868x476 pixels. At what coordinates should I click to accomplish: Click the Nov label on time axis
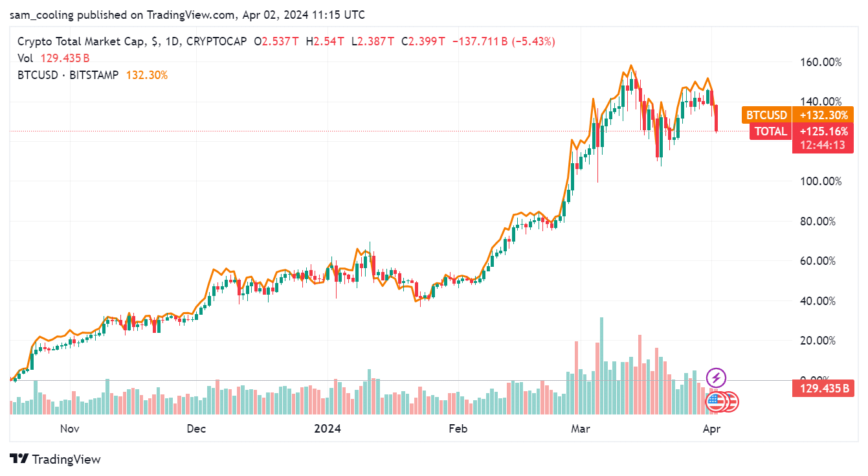point(69,429)
